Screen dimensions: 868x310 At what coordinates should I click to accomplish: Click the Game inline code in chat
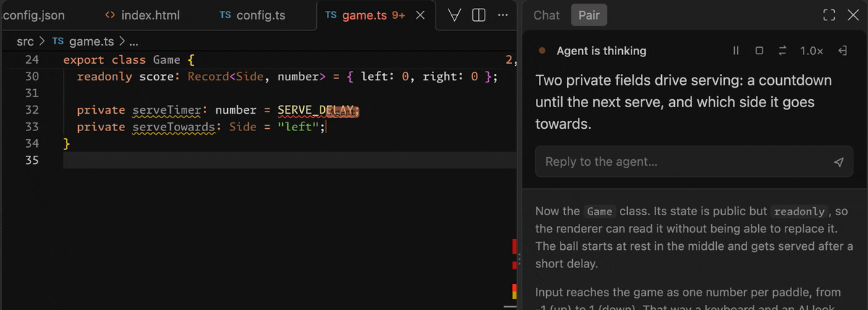coord(600,211)
